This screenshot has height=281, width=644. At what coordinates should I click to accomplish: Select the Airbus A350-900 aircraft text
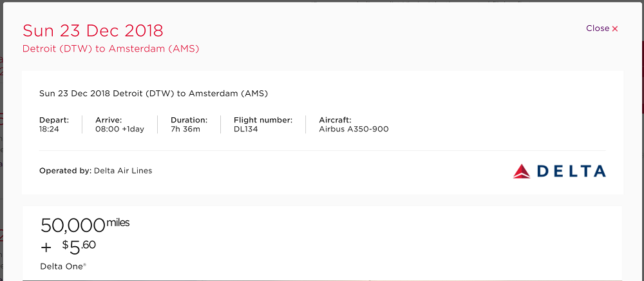pos(354,129)
